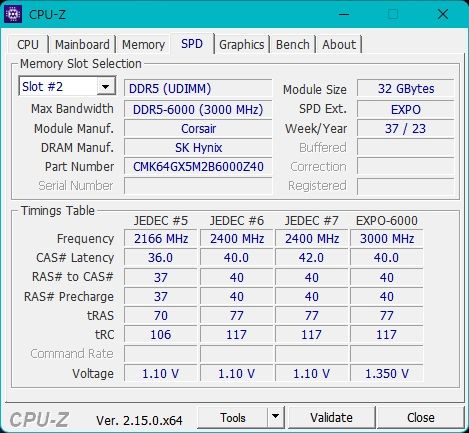Click the 70 tRAS cell
Image resolution: width=469 pixels, height=433 pixels.
(x=161, y=315)
